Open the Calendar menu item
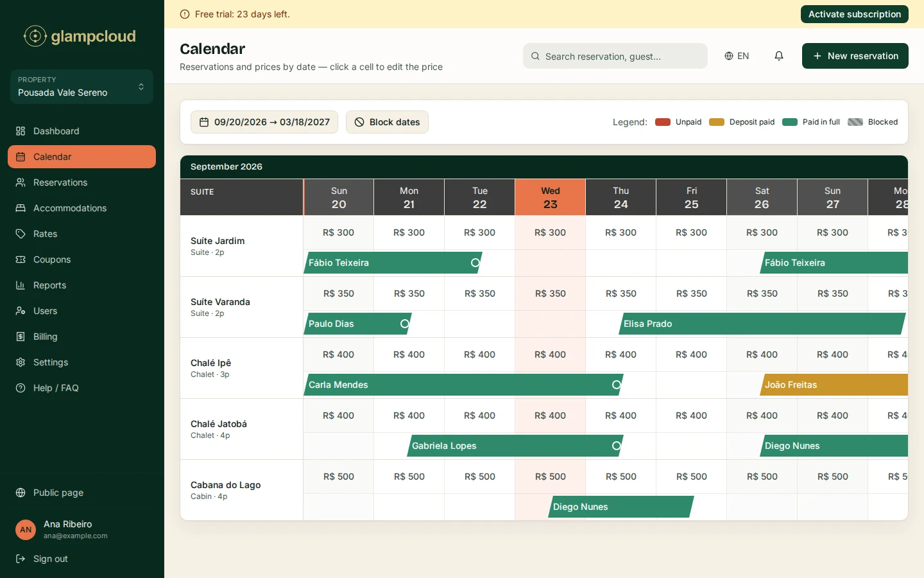This screenshot has width=924, height=578. coord(81,157)
